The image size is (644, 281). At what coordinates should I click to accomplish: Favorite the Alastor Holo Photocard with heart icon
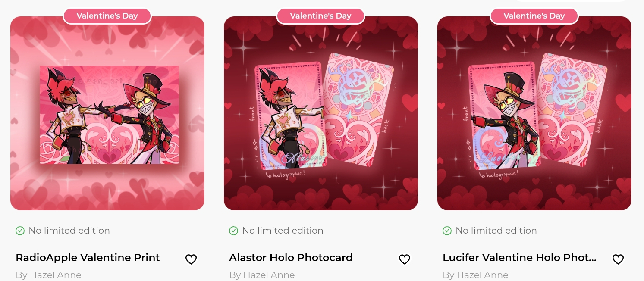point(405,259)
